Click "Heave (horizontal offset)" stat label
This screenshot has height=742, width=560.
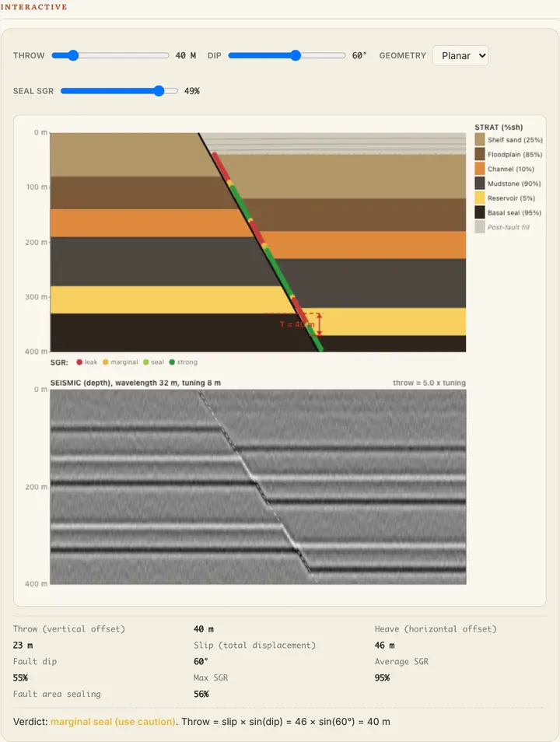[x=436, y=629]
